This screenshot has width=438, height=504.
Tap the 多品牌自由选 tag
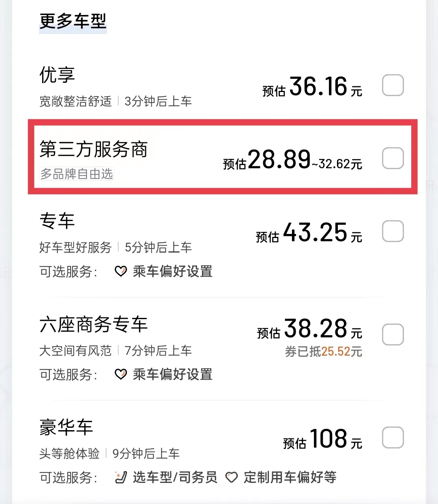77,174
